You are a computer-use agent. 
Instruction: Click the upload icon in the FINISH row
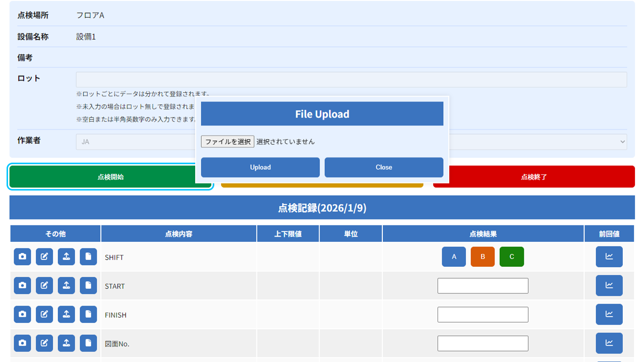(x=66, y=315)
